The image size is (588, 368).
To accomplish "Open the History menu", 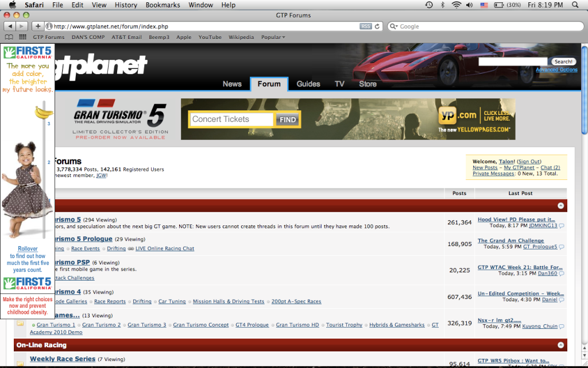I will (126, 5).
